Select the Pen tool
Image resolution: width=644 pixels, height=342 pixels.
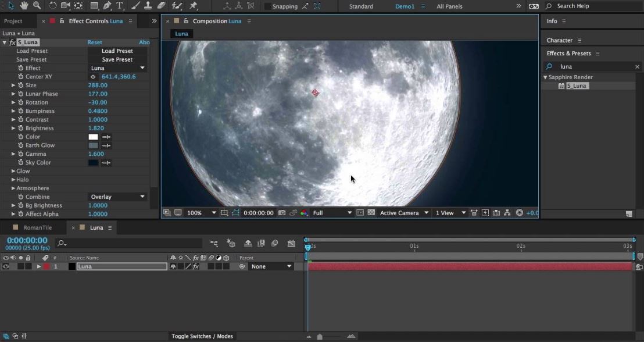point(106,6)
